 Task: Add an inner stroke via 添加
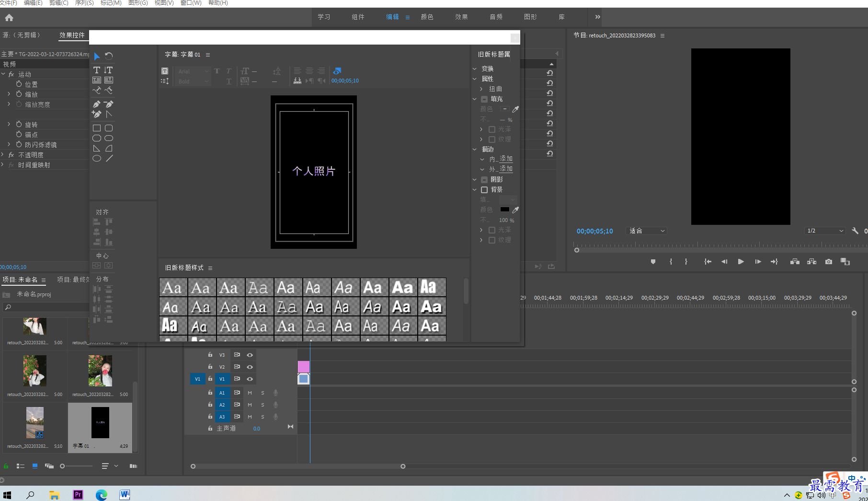[x=506, y=159]
